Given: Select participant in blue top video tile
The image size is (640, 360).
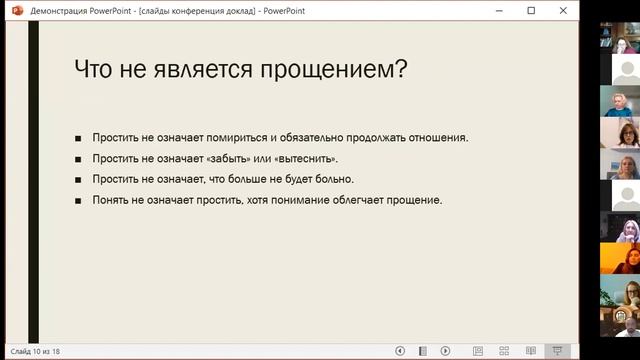Looking at the screenshot, I should pyautogui.click(x=620, y=101).
